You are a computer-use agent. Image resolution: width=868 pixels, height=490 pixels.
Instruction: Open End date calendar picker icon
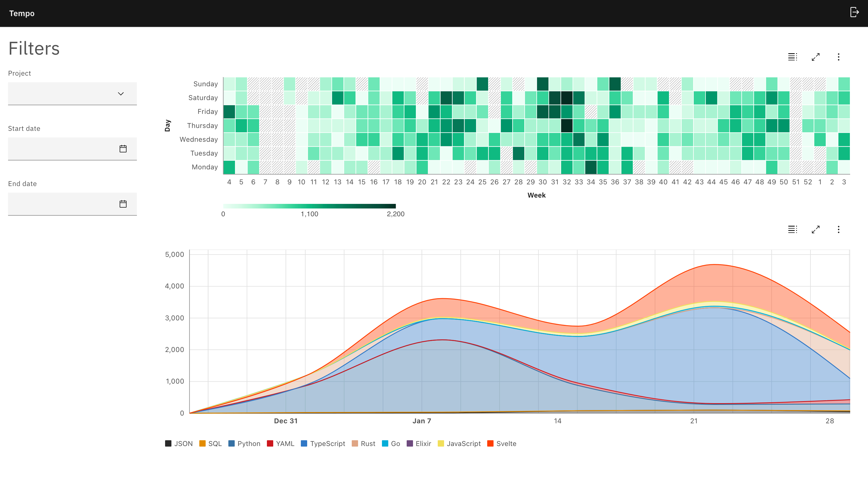123,204
